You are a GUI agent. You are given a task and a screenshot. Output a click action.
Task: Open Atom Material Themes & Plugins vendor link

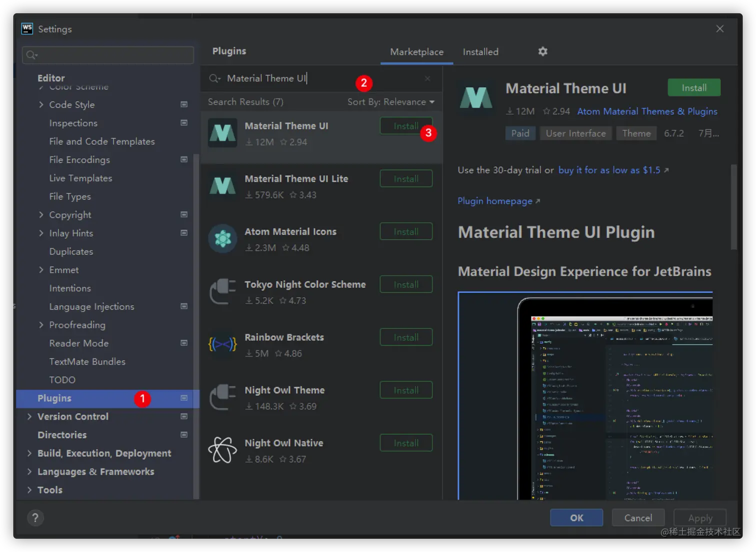[647, 111]
